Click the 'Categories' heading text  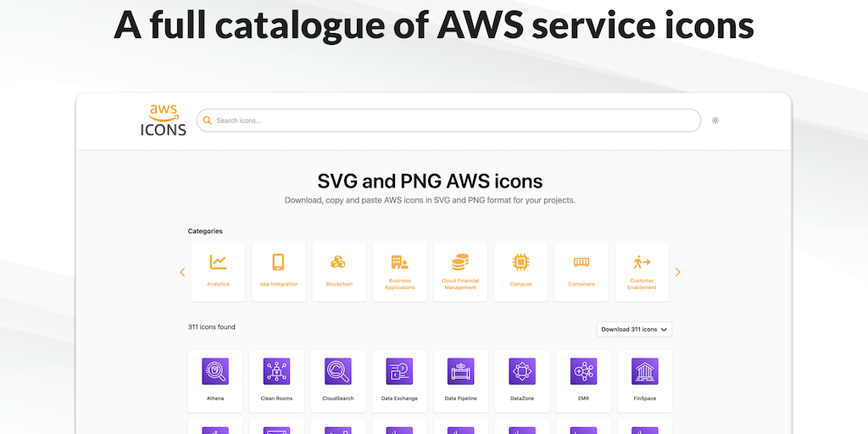pyautogui.click(x=205, y=231)
